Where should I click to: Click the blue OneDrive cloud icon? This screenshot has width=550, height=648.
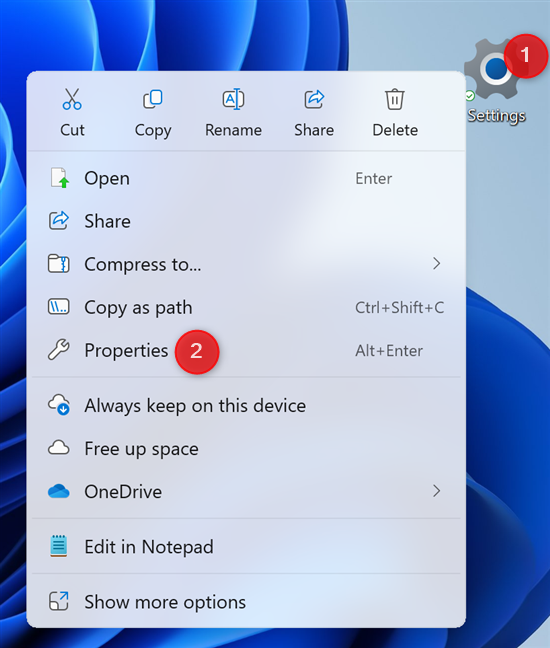[59, 491]
